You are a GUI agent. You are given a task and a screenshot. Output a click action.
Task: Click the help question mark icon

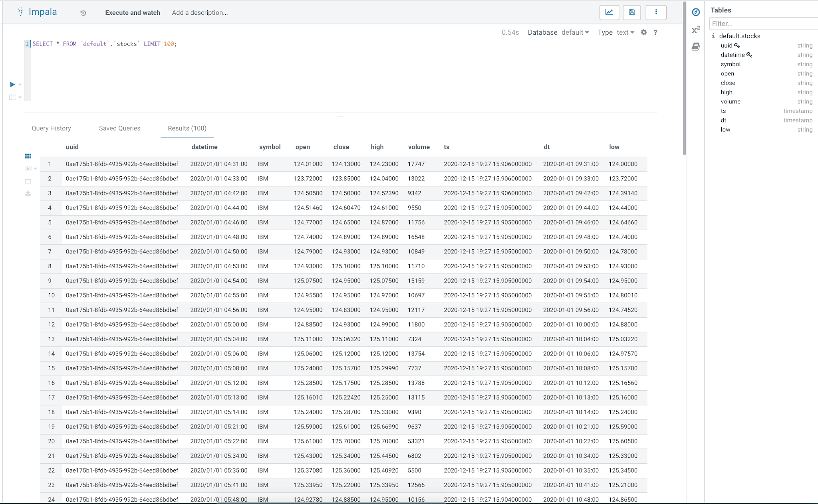tap(655, 32)
